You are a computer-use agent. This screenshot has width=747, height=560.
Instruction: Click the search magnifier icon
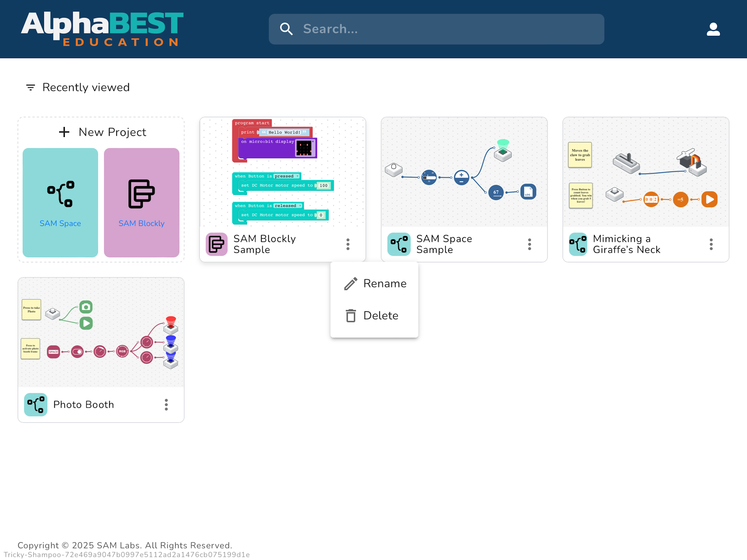[286, 29]
